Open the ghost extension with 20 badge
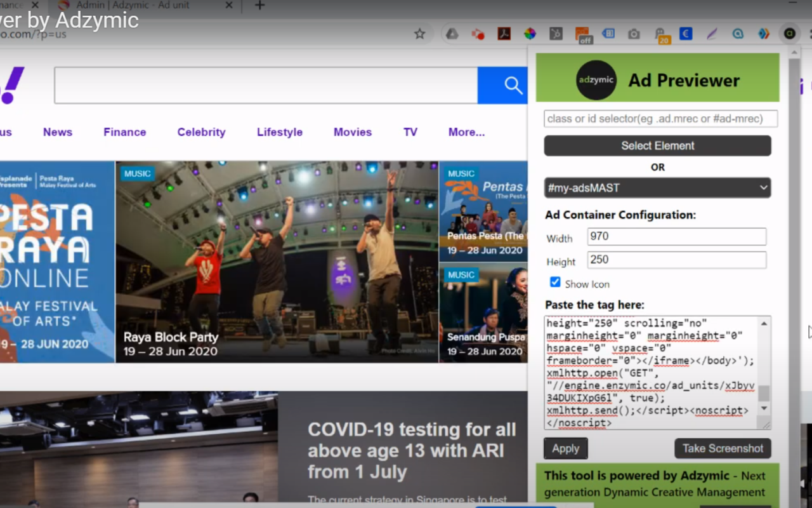The height and width of the screenshot is (508, 812). [x=660, y=35]
